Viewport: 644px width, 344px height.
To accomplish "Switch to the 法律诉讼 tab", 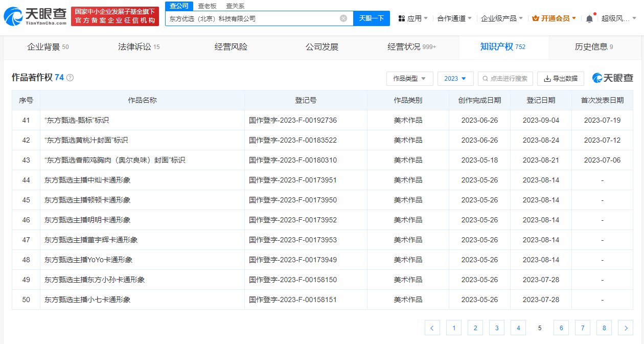I will click(139, 47).
